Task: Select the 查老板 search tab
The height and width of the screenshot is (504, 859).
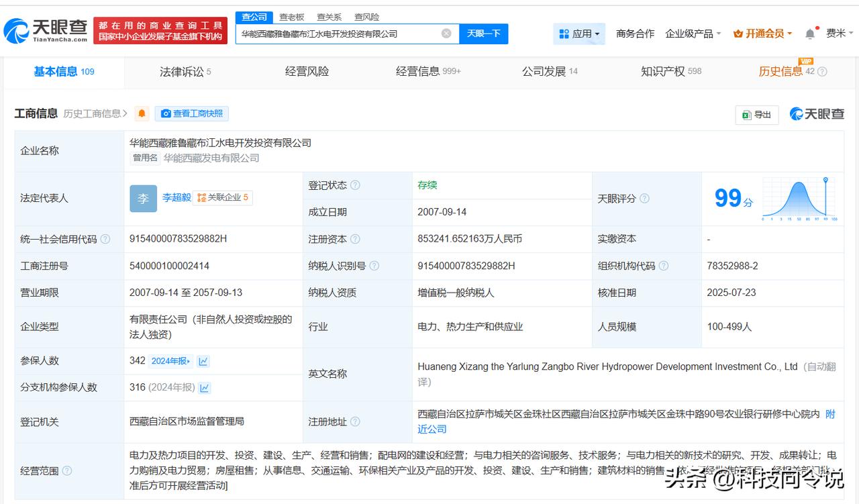Action: coord(291,17)
